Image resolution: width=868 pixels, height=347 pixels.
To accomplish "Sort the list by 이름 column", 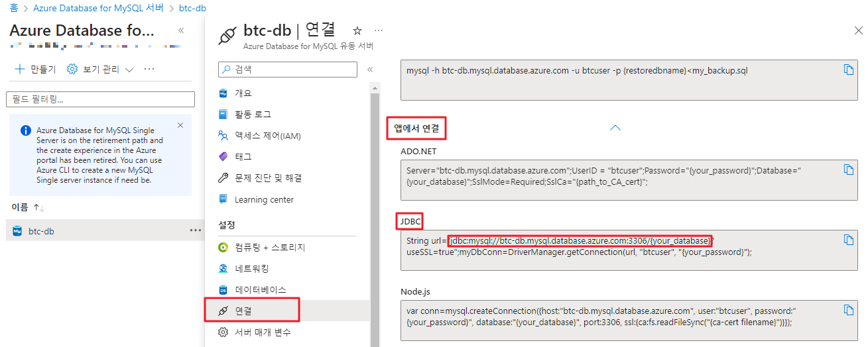I will tap(28, 208).
